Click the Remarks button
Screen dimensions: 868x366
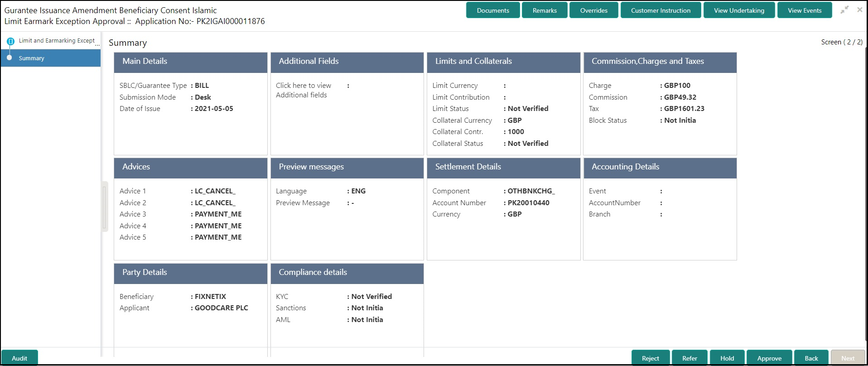(545, 10)
